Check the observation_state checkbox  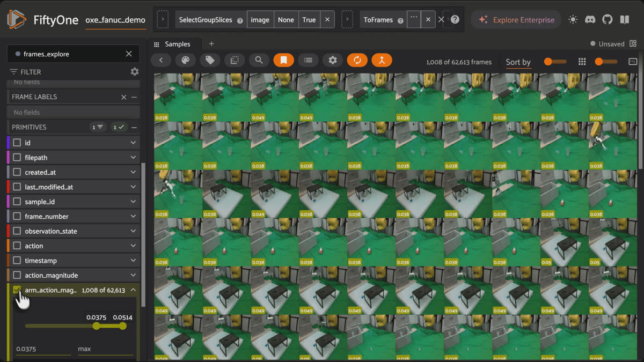(x=17, y=231)
